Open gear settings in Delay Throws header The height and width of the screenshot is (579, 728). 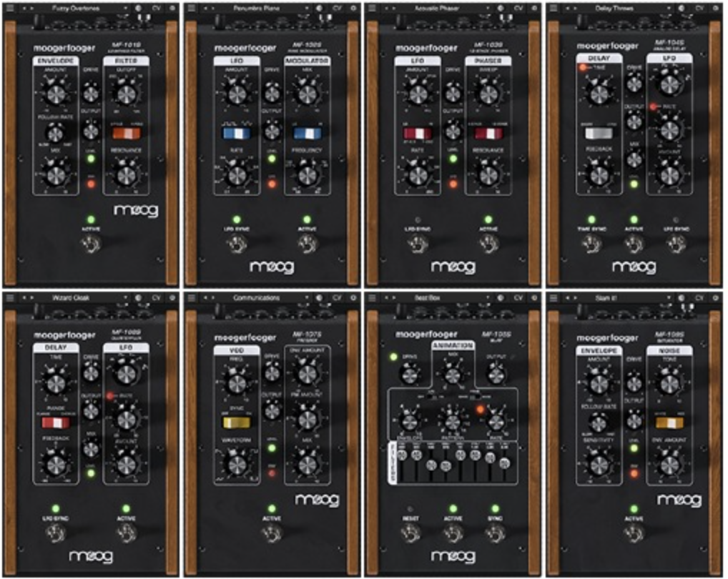[x=716, y=8]
